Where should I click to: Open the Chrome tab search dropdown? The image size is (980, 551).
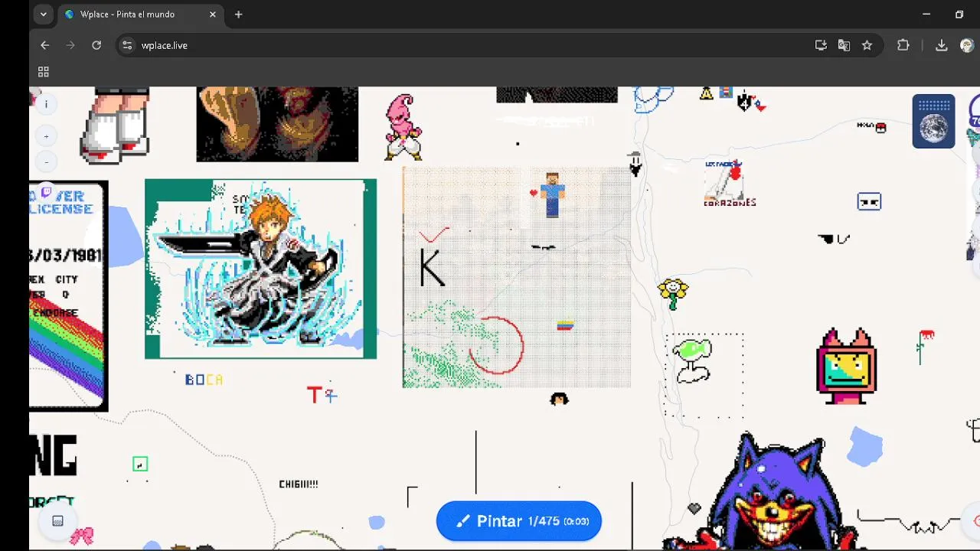[43, 15]
